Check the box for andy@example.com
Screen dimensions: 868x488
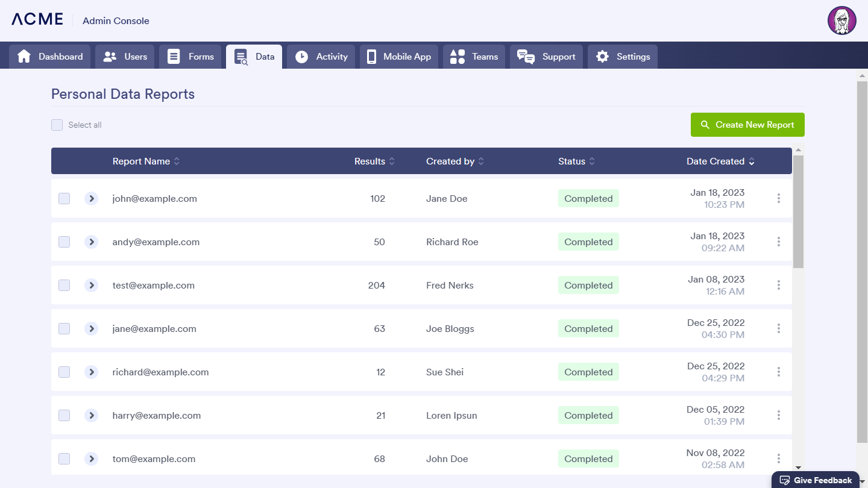pos(64,242)
